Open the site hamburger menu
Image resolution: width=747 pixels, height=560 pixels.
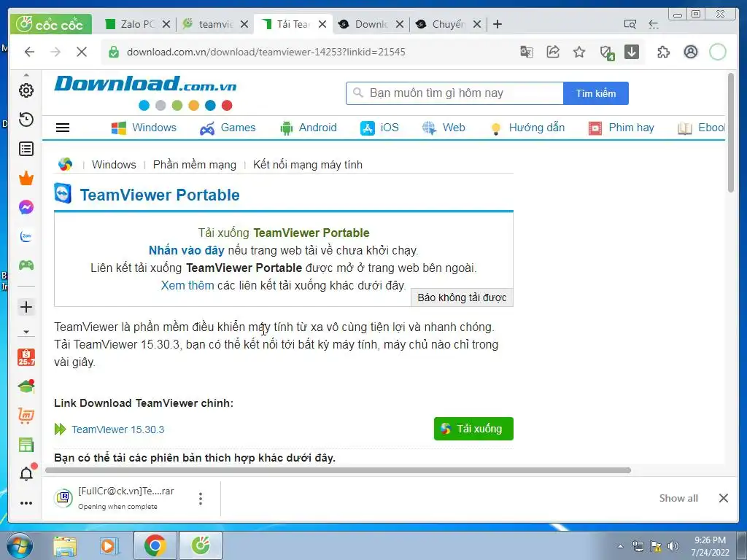[63, 128]
